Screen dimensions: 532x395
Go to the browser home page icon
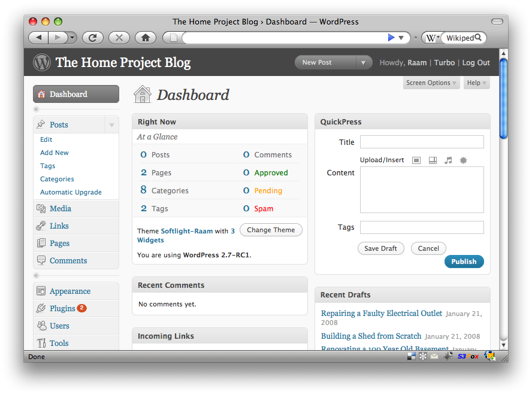(x=145, y=38)
